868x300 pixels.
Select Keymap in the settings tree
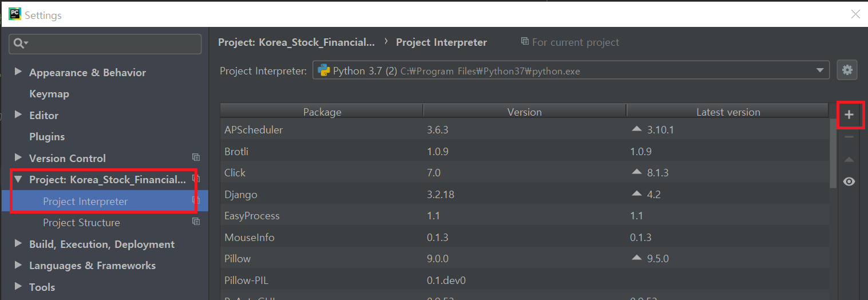pyautogui.click(x=49, y=94)
